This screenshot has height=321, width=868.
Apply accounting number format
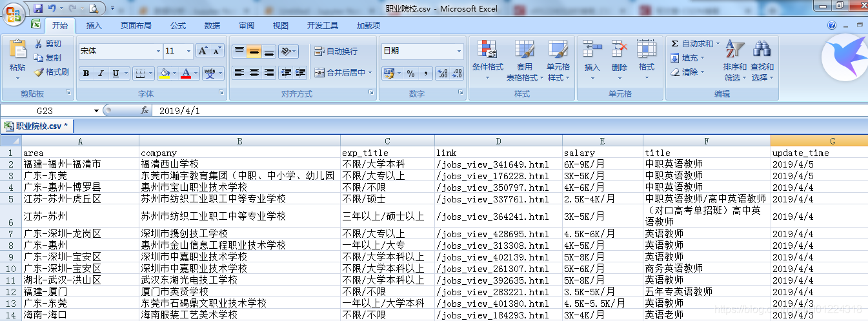tap(388, 73)
